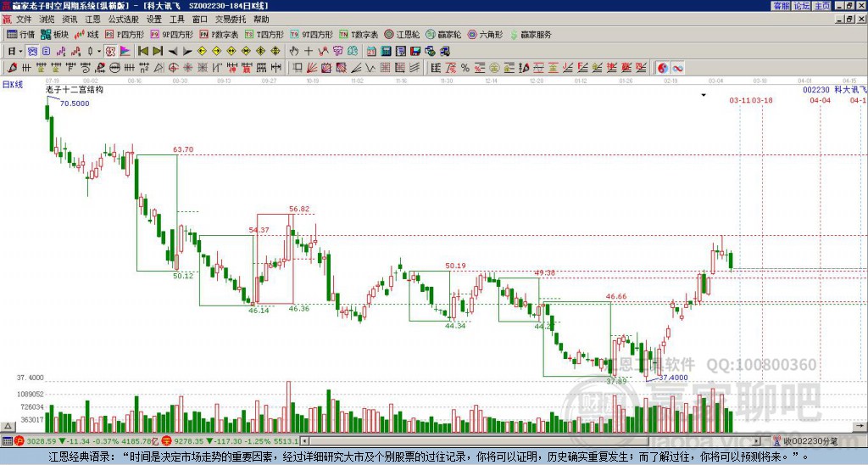Open the 板块 sector view
The image size is (868, 465).
point(55,34)
